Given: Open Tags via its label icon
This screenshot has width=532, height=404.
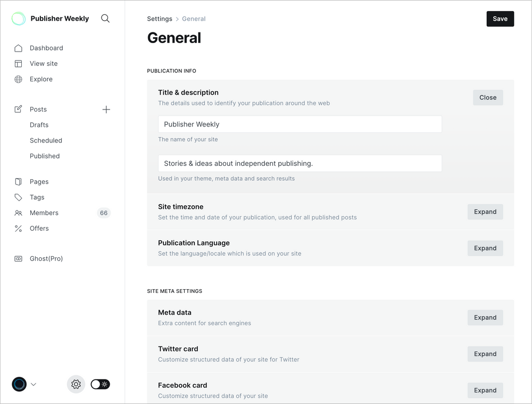Looking at the screenshot, I should 18,197.
